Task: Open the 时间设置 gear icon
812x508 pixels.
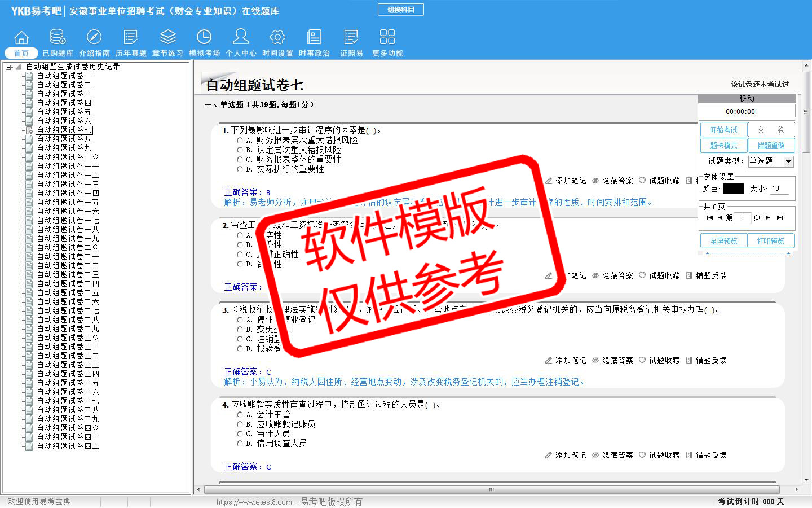Action: (x=277, y=38)
